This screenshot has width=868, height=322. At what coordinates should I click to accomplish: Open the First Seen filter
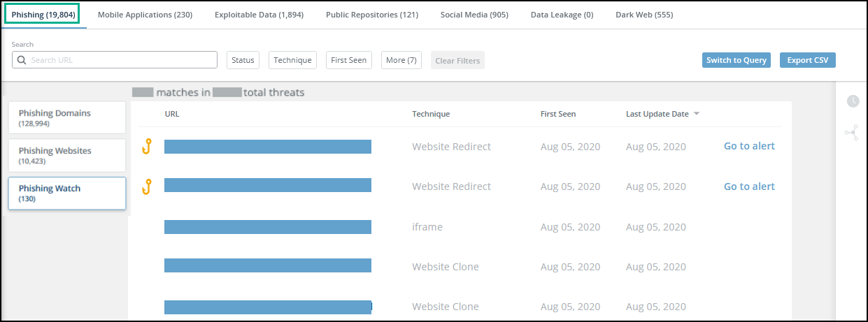pyautogui.click(x=348, y=60)
